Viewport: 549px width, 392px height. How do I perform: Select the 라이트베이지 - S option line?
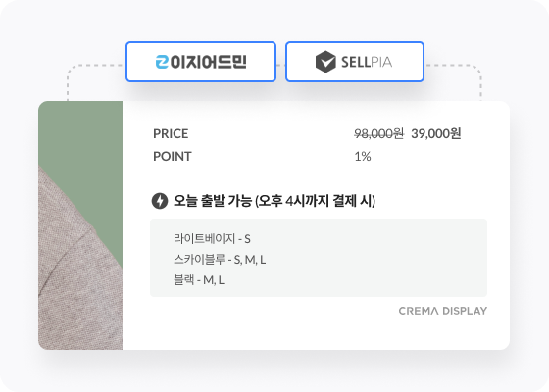pos(212,239)
